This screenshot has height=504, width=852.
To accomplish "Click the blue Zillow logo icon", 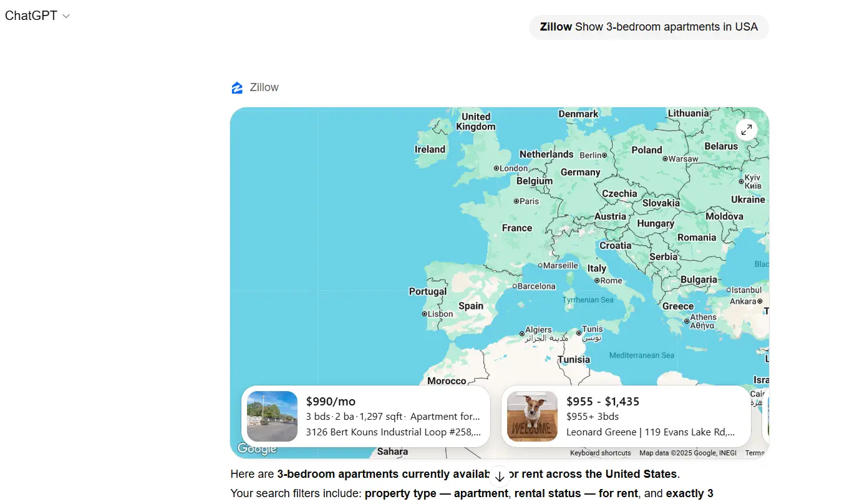I will coord(237,88).
